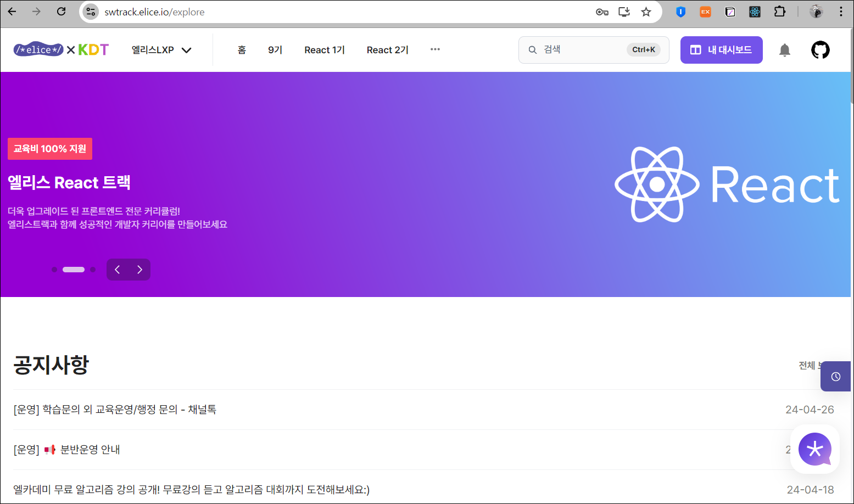Open the GitHub avatar profile menu
This screenshot has height=504, width=854.
[820, 50]
